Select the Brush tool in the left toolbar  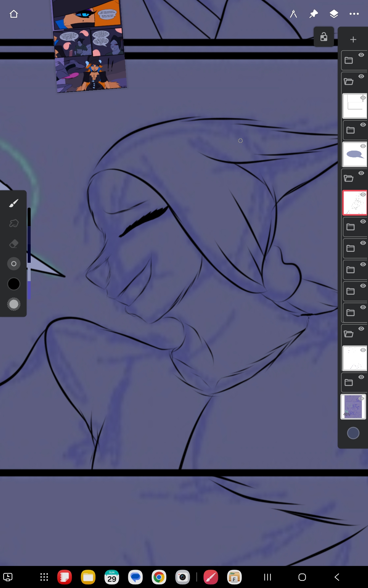(14, 203)
